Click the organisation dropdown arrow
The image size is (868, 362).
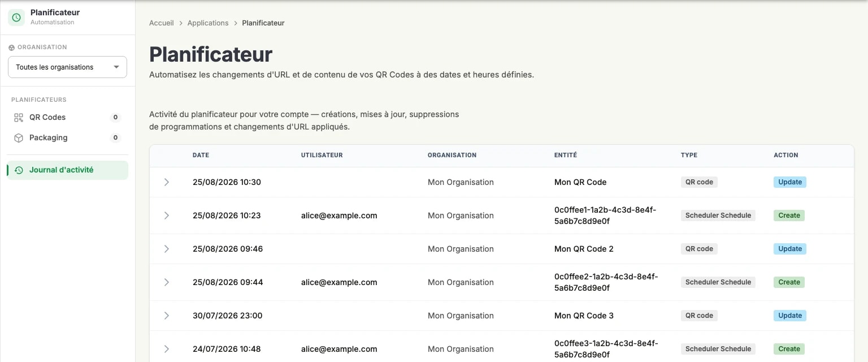click(116, 67)
